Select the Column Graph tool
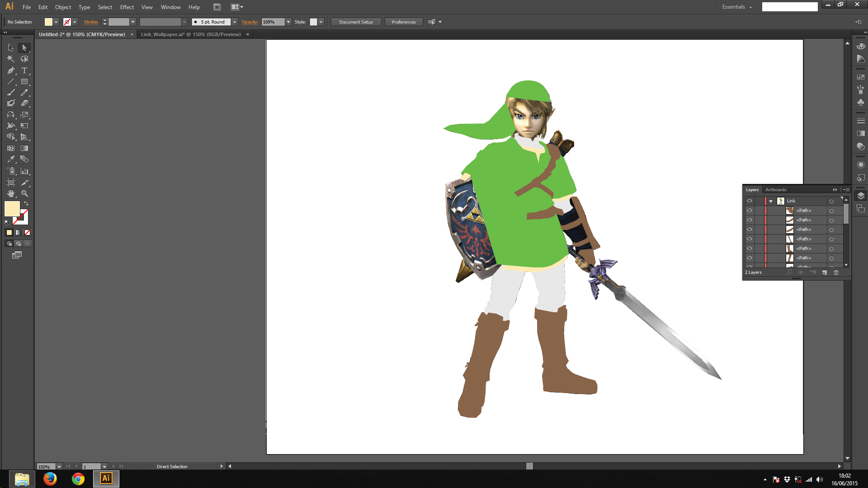This screenshot has height=488, width=868. (24, 171)
